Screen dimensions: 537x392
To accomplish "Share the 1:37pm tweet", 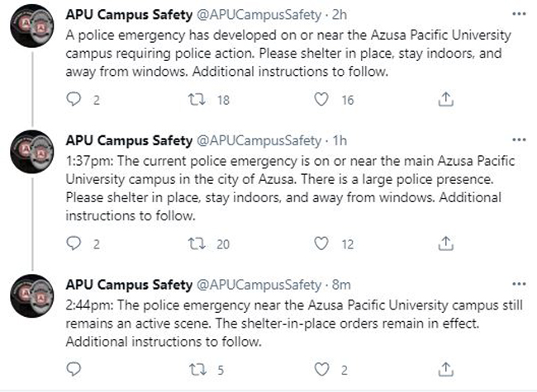I will 445,243.
